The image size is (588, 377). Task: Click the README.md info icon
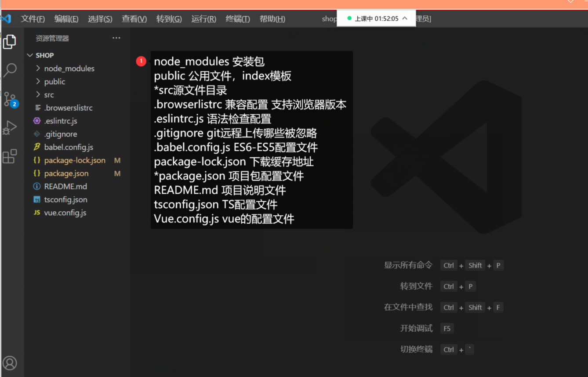[37, 186]
